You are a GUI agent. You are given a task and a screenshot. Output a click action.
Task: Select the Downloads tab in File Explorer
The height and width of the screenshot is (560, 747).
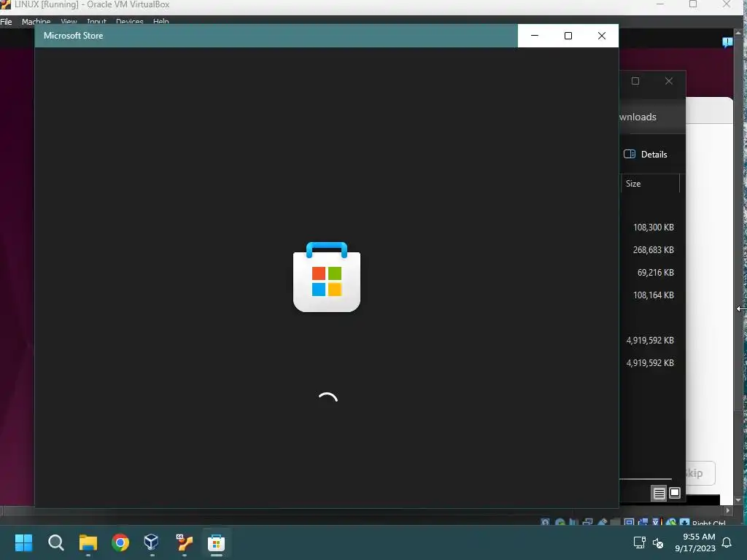tap(638, 117)
